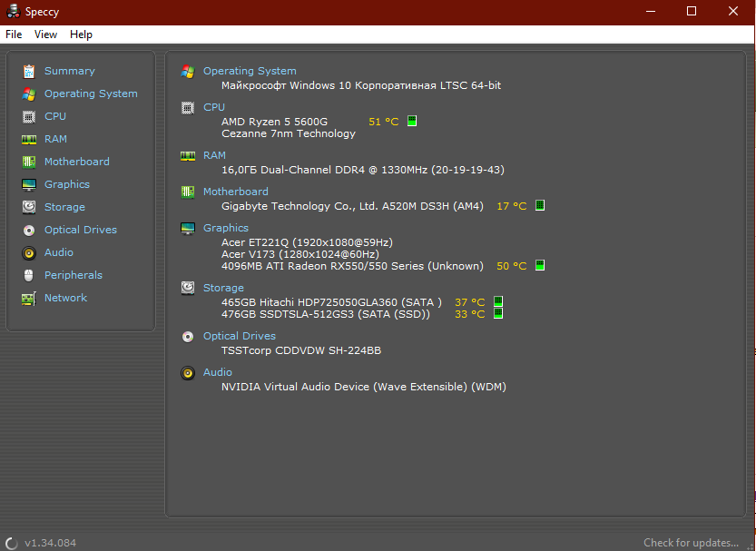The height and width of the screenshot is (551, 756).
Task: Click the Storage drive icon in main panel
Action: tap(188, 289)
